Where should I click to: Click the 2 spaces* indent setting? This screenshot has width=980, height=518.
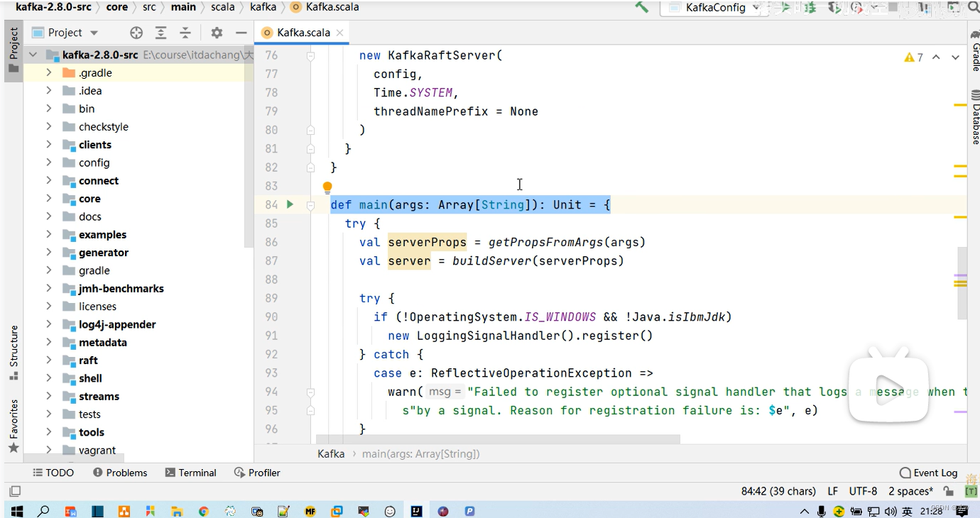pos(910,491)
